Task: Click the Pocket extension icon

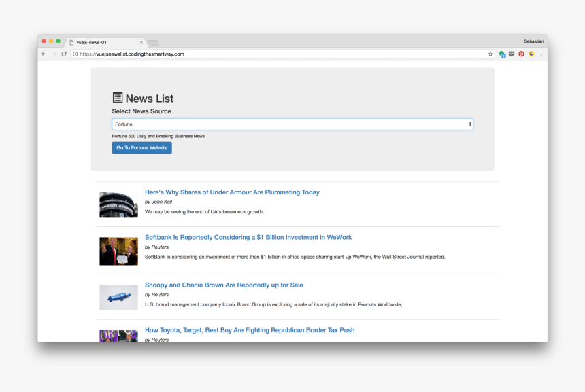Action: 512,54
